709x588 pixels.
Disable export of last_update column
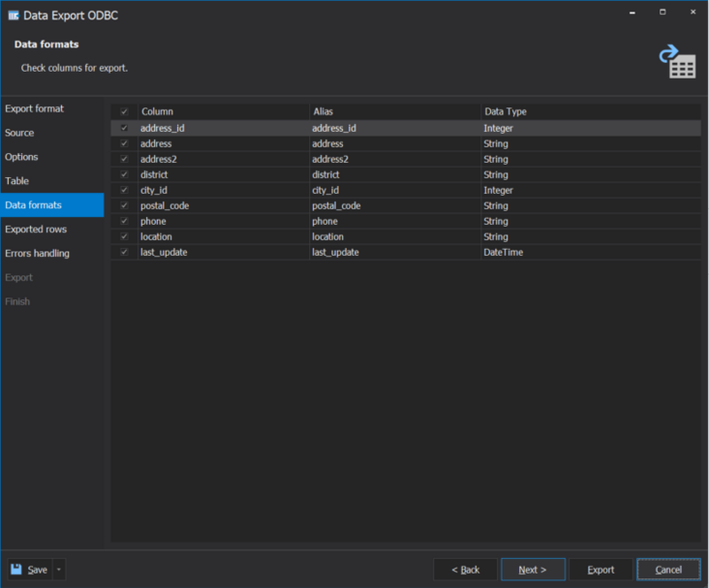coord(124,252)
